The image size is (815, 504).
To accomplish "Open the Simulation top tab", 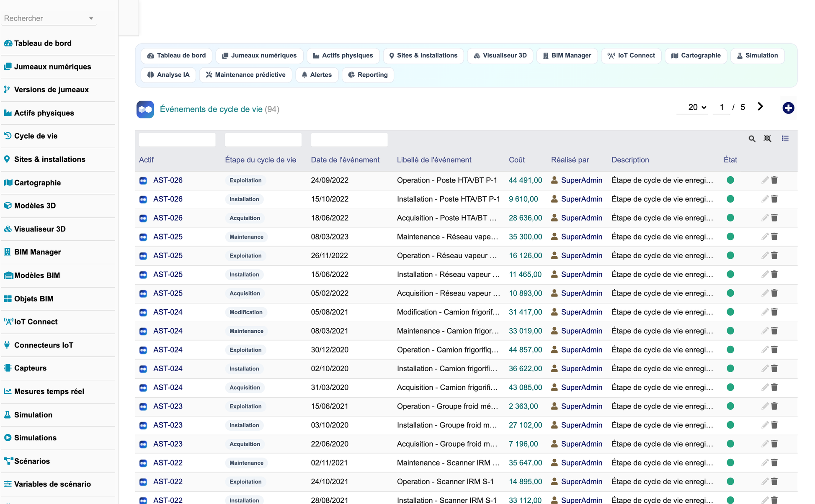I will click(757, 56).
